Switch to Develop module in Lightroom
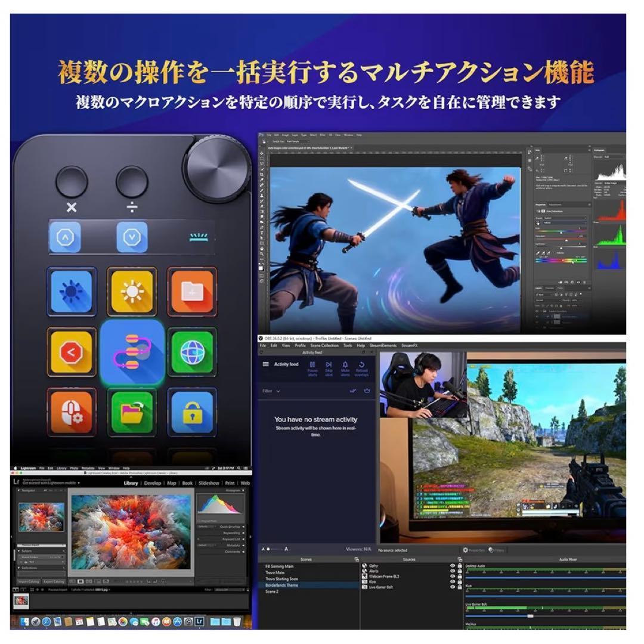Viewport: 644px width, 644px height. 153,484
